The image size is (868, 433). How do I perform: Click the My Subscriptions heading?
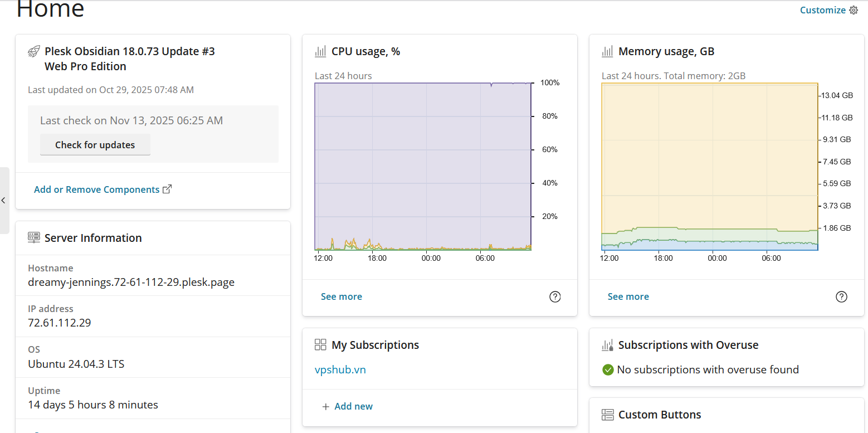(x=376, y=345)
